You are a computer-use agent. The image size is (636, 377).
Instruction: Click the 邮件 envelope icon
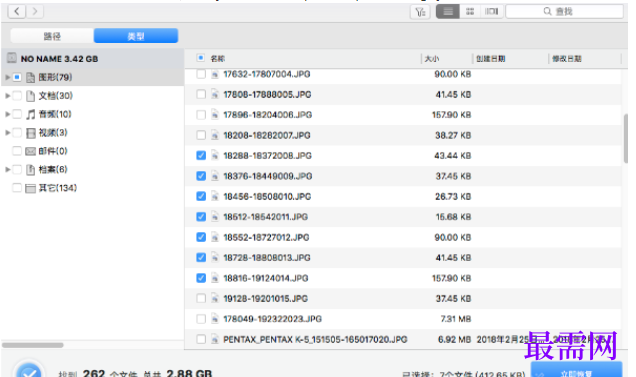tap(30, 151)
